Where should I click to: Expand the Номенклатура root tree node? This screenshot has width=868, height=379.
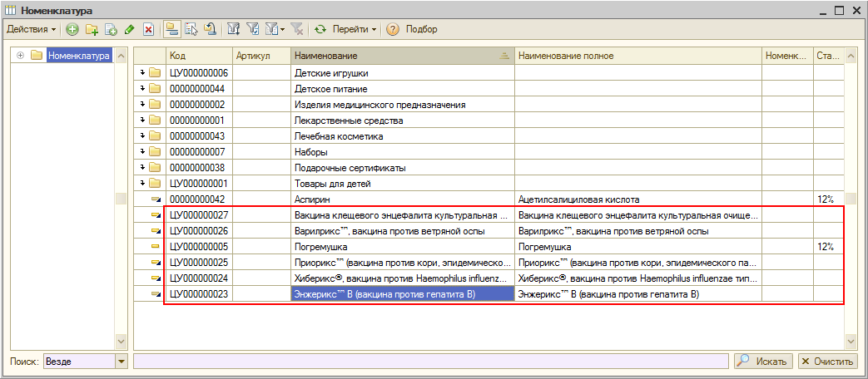21,57
